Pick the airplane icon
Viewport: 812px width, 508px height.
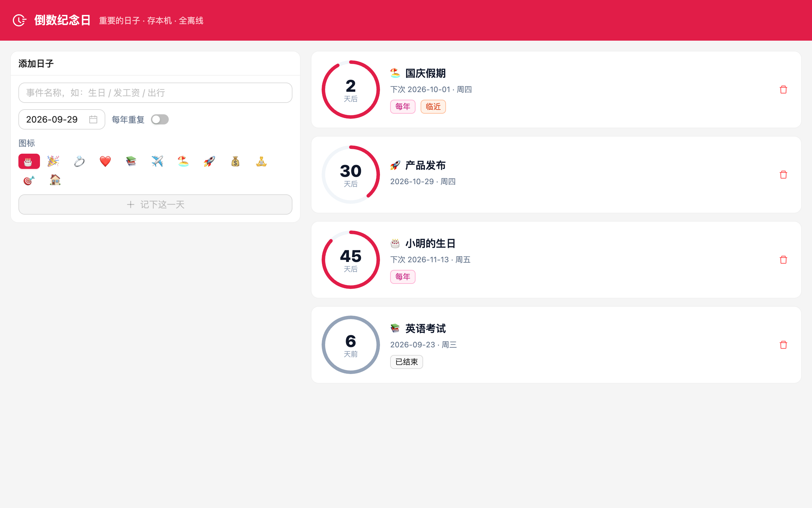point(157,162)
